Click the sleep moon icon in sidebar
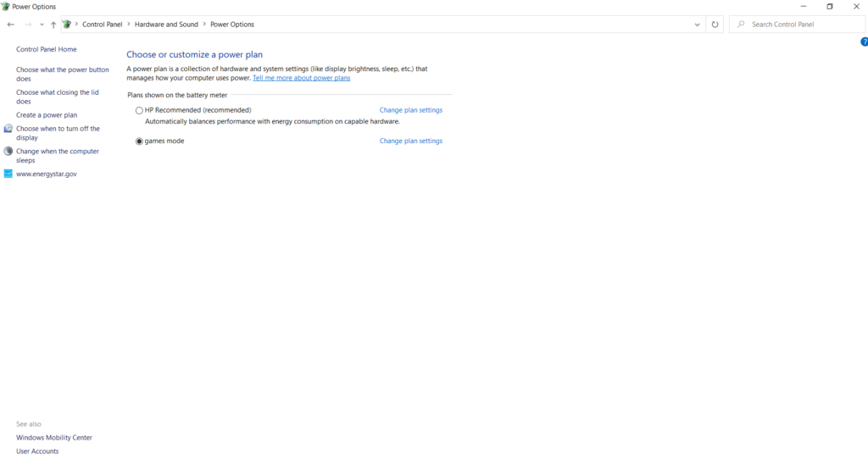Viewport: 868px width, 459px height. (x=8, y=151)
